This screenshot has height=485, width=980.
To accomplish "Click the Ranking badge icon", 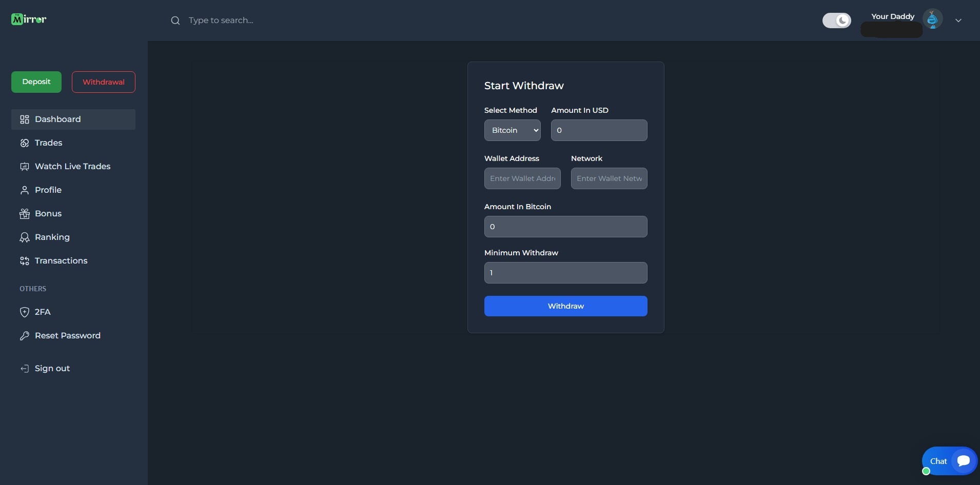I will coord(24,237).
